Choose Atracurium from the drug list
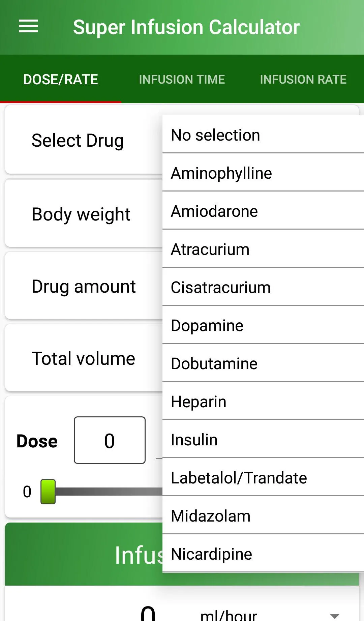 tap(263, 249)
